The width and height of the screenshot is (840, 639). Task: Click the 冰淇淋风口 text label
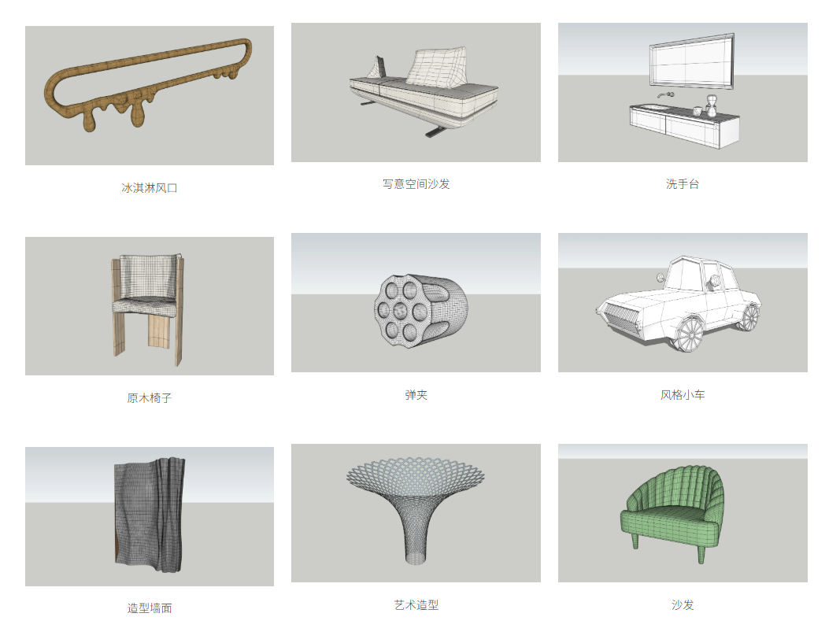[149, 188]
